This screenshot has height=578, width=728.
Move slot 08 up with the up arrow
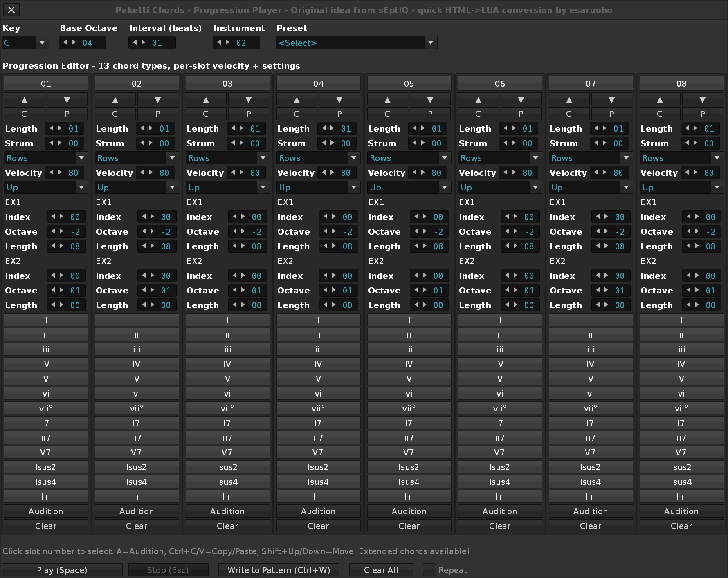click(x=660, y=99)
